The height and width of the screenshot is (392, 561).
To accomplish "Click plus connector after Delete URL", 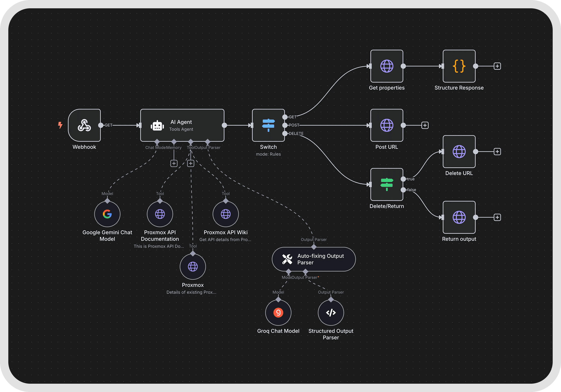I will [497, 152].
